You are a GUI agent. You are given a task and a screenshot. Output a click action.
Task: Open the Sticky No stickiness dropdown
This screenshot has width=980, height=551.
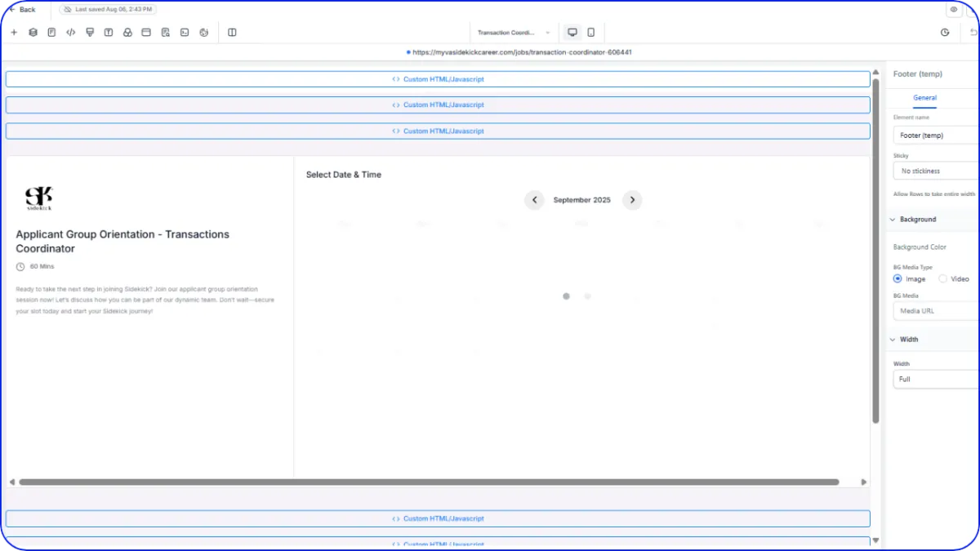coord(937,171)
